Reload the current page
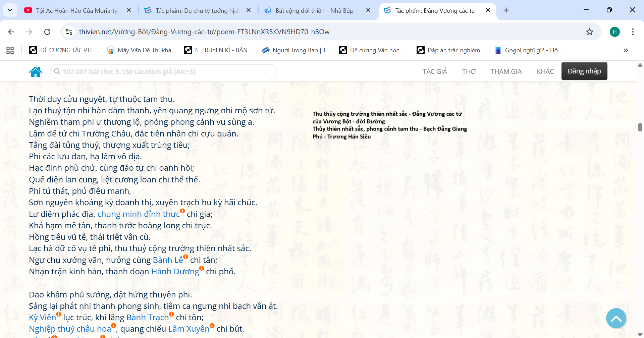This screenshot has height=338, width=644. 47,32
